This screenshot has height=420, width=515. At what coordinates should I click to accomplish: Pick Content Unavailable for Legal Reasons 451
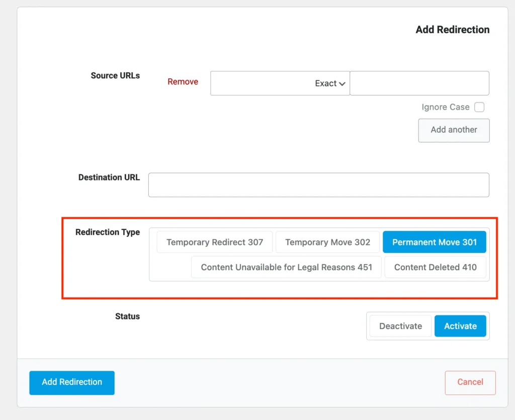pyautogui.click(x=286, y=267)
